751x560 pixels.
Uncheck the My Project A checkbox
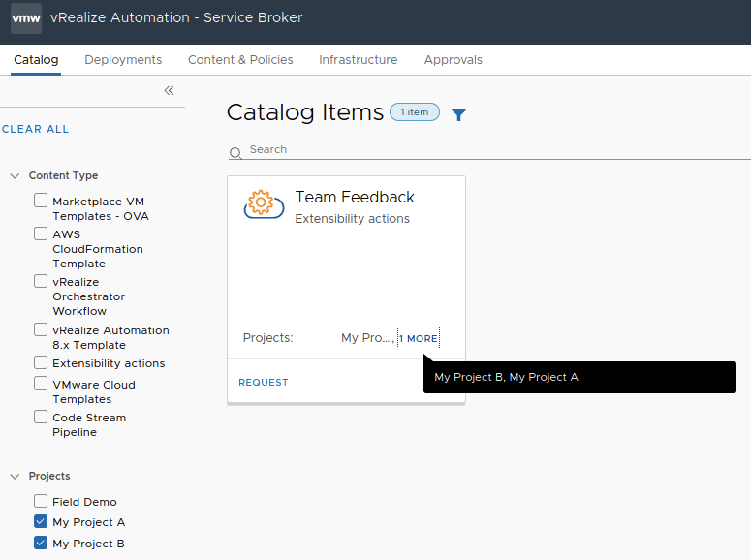tap(41, 521)
